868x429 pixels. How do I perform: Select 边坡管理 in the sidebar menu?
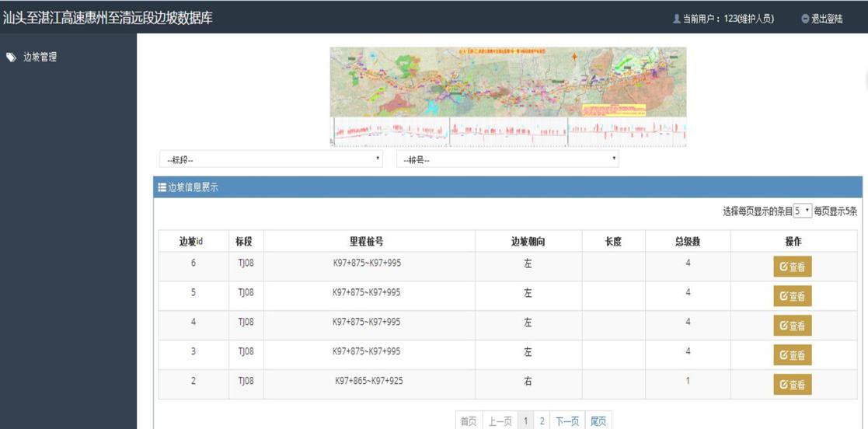click(40, 58)
